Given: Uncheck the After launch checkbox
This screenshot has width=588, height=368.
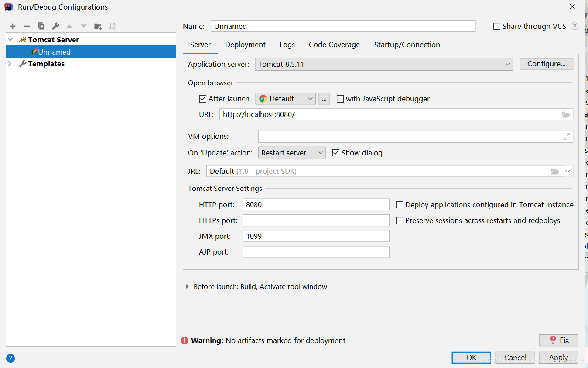Looking at the screenshot, I should click(203, 99).
